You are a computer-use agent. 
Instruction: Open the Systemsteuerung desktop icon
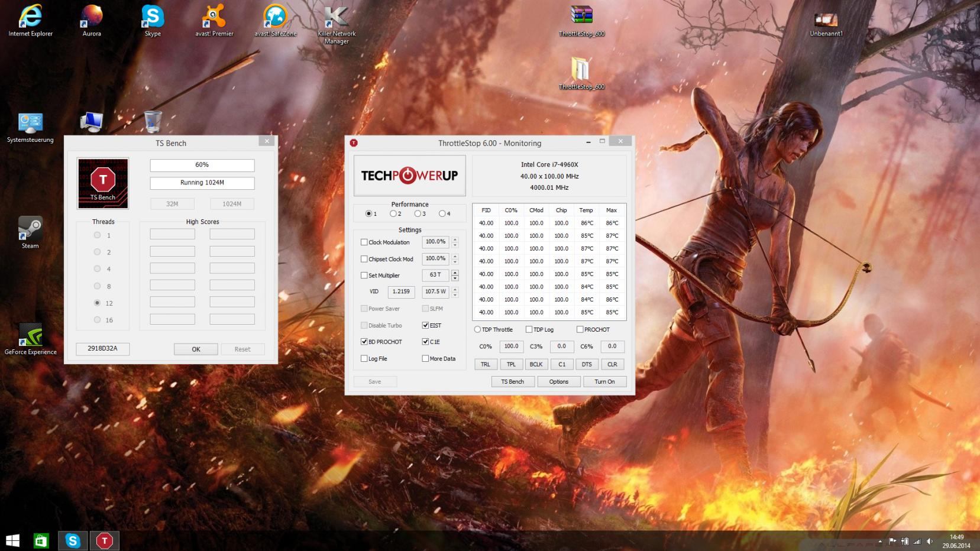click(x=30, y=127)
